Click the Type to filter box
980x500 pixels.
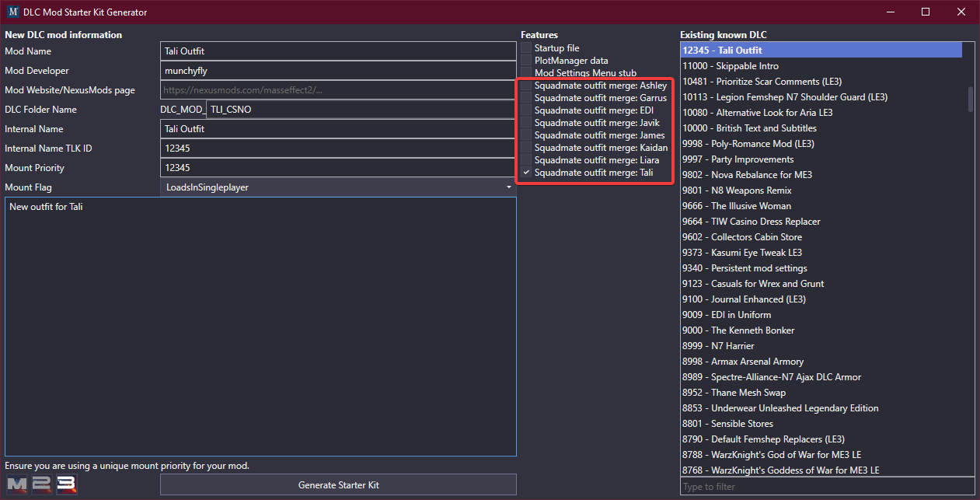[x=827, y=487]
